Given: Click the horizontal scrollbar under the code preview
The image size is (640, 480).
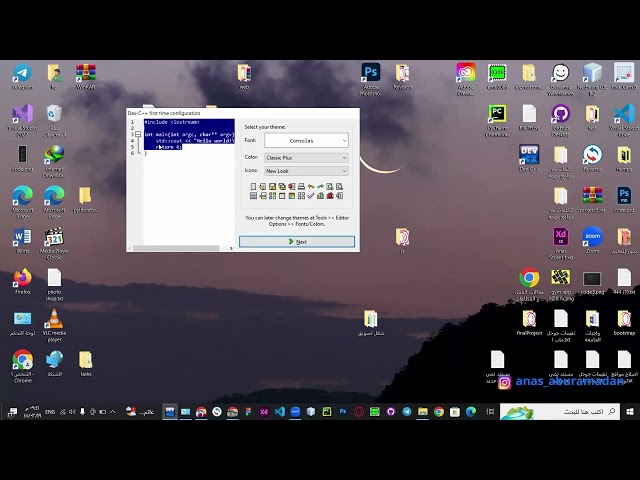Looking at the screenshot, I should click(x=180, y=247).
